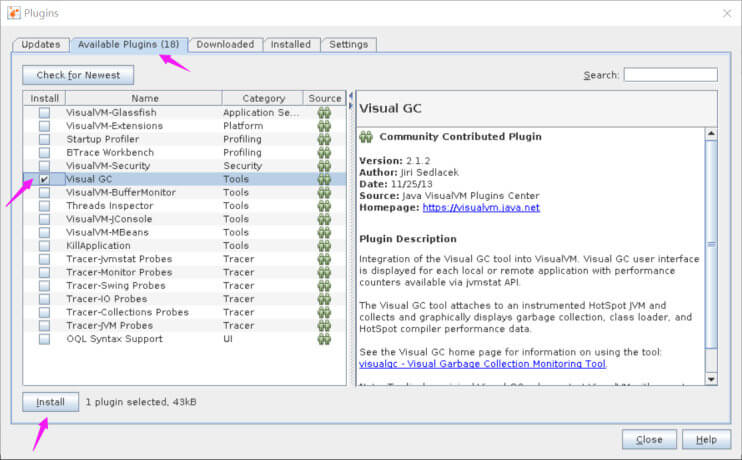Select the Available Plugins (18) tab
The height and width of the screenshot is (460, 742).
(129, 44)
